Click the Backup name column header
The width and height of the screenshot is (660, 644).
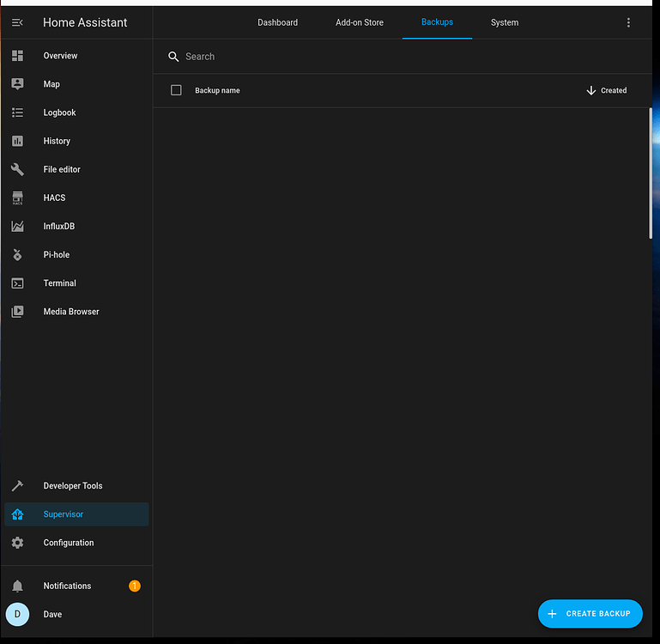[217, 90]
